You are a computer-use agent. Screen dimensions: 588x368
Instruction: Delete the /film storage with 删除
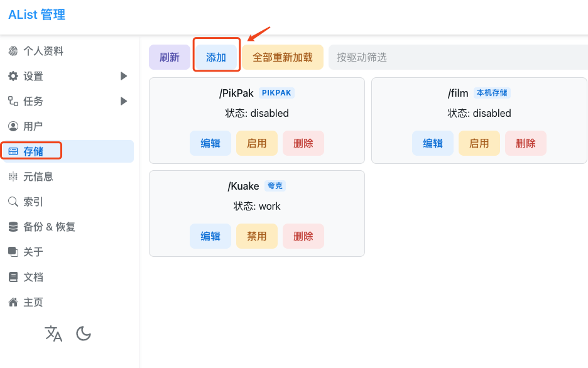[525, 143]
